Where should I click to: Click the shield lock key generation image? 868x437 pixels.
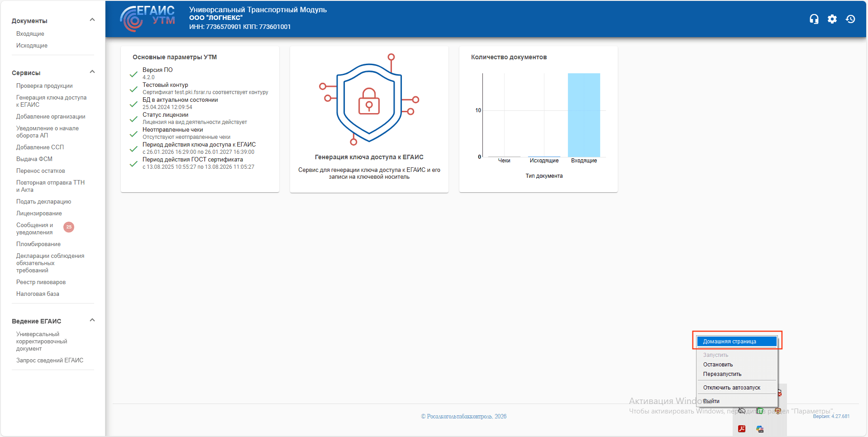pos(369,100)
